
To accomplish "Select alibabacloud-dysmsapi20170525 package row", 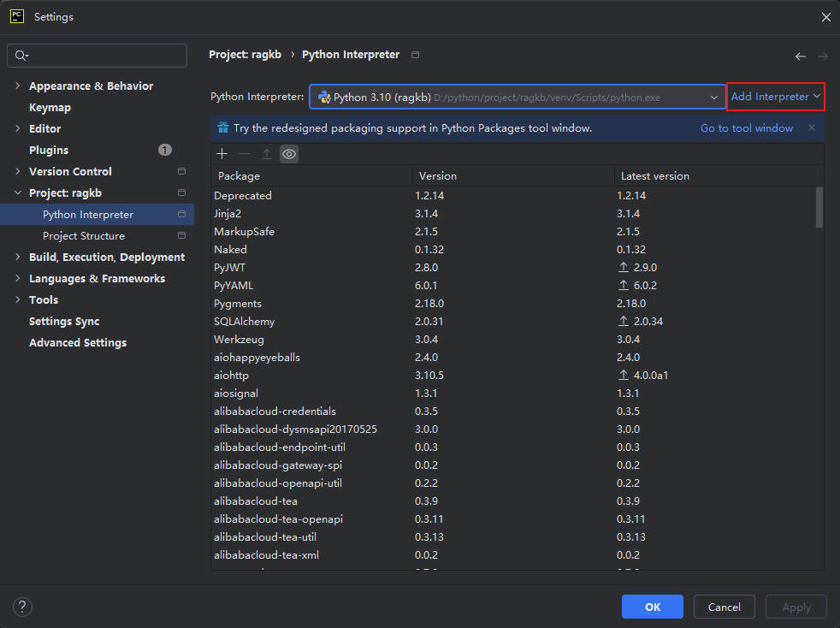I will pos(513,429).
